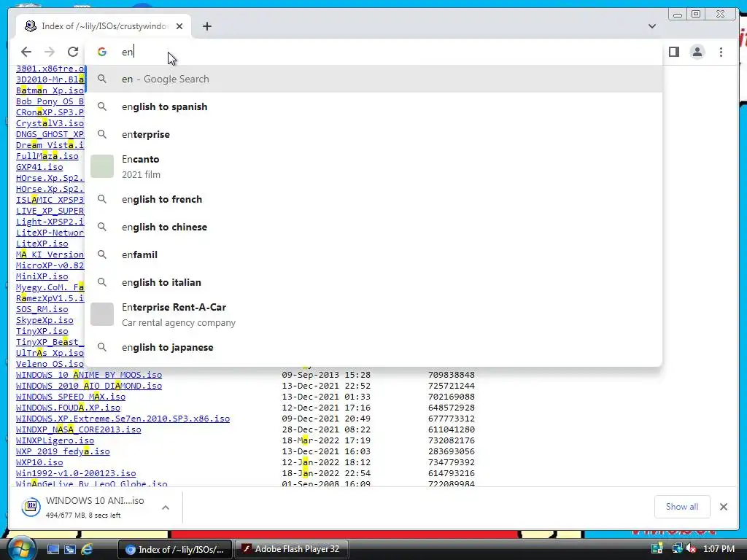Click the Google icon in address bar
This screenshot has width=747, height=560.
click(102, 52)
